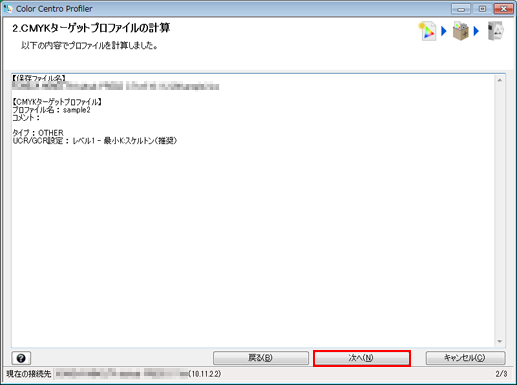
Task: Click the 2/3 page indicator
Action: [x=501, y=374]
